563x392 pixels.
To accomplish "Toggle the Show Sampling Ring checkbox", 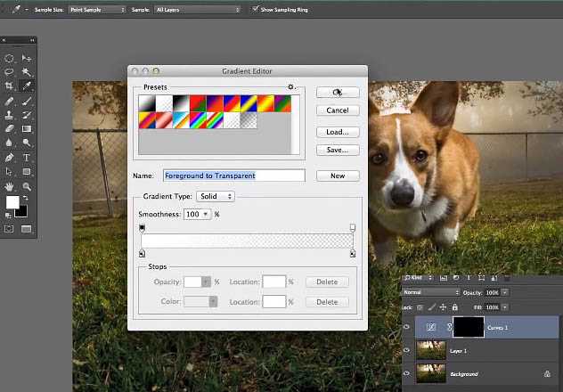I will coord(255,9).
